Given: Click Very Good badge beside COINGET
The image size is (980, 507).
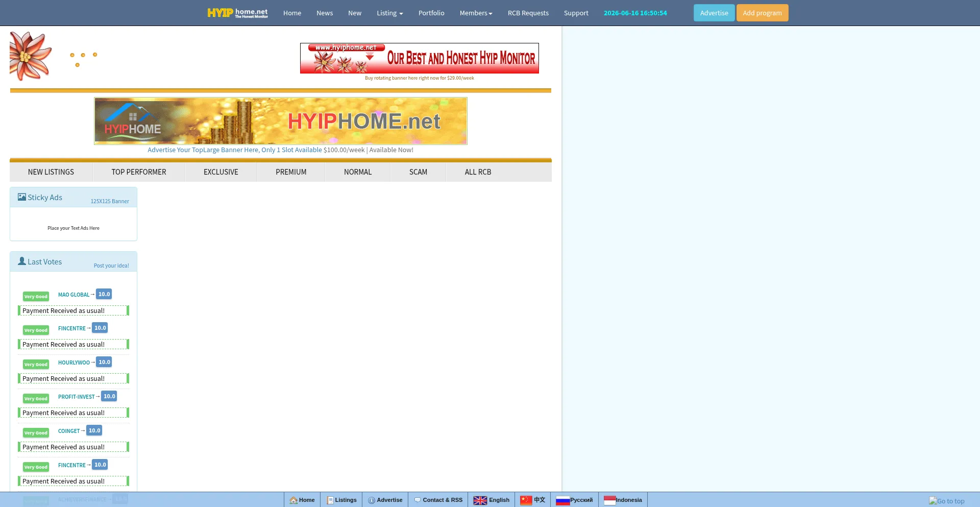Looking at the screenshot, I should (36, 432).
